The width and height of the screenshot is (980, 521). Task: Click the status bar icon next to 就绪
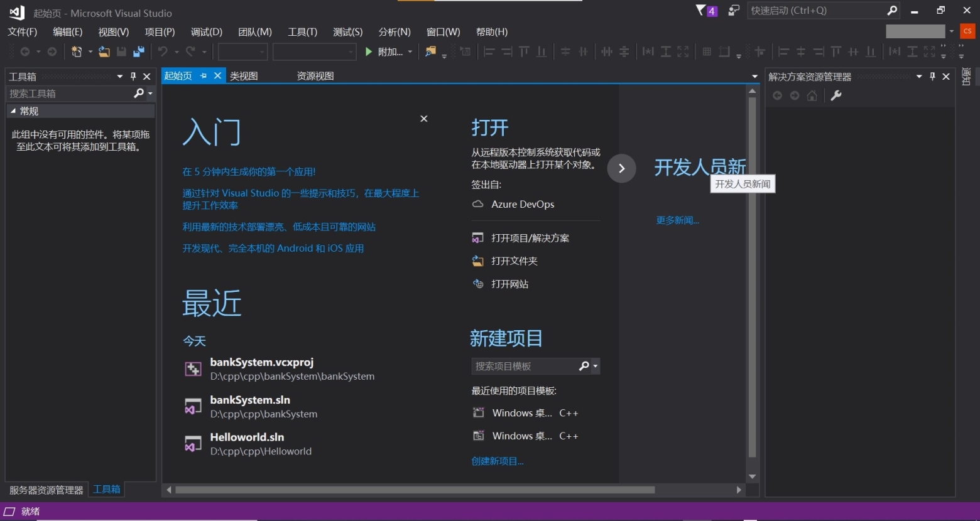(9, 511)
